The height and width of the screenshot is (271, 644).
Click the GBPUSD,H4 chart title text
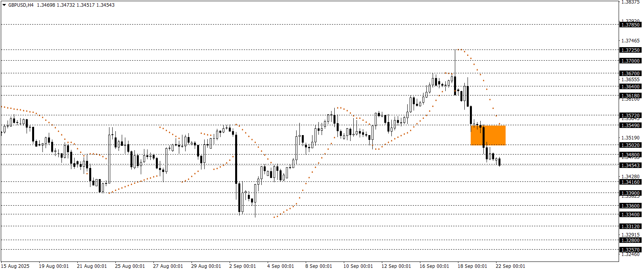[x=21, y=5]
